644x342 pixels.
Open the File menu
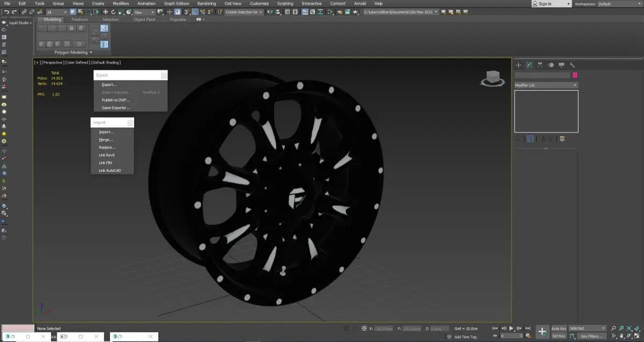click(x=7, y=3)
